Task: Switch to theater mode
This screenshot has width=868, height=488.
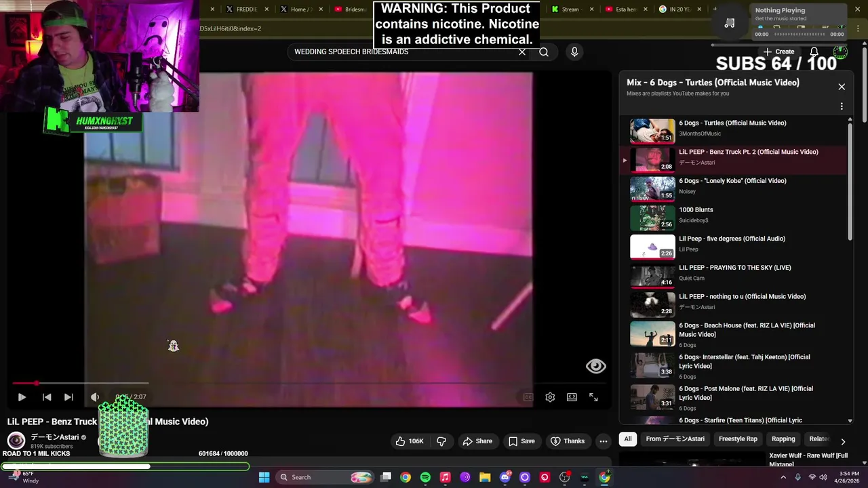Action: pos(572,397)
